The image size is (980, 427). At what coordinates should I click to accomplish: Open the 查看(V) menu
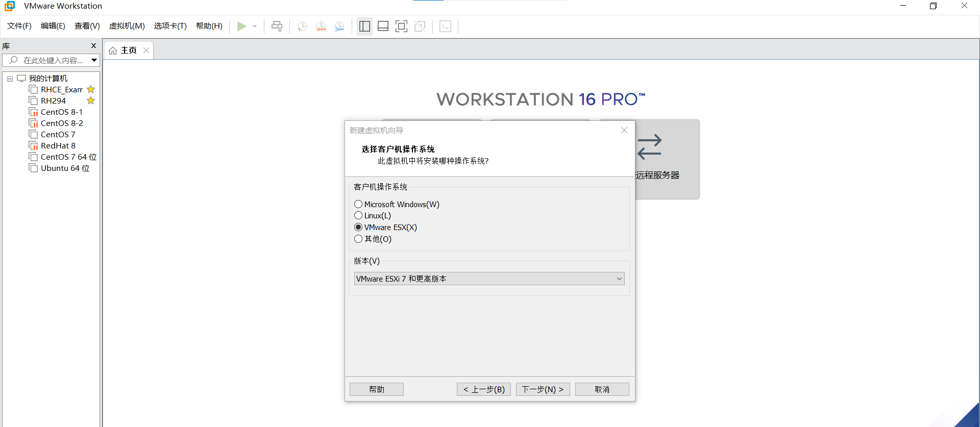[87, 26]
